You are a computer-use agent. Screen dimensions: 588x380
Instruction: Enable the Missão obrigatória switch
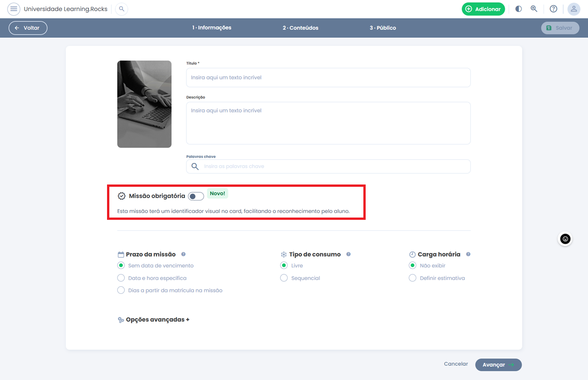196,196
